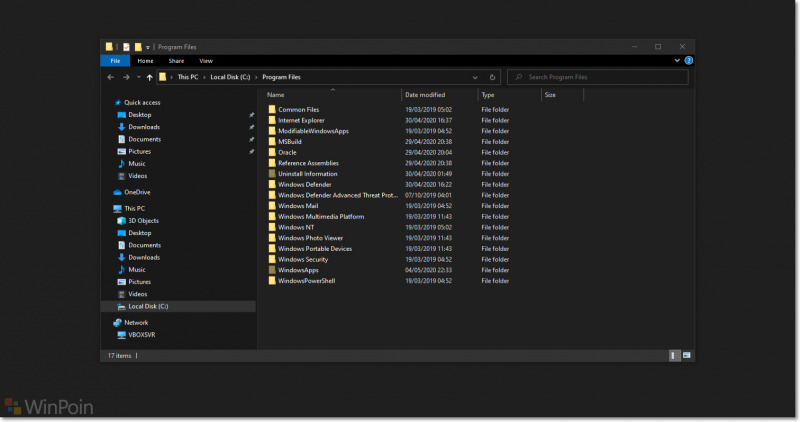This screenshot has width=800, height=422.
Task: Click the Search Program Files box
Action: click(597, 77)
